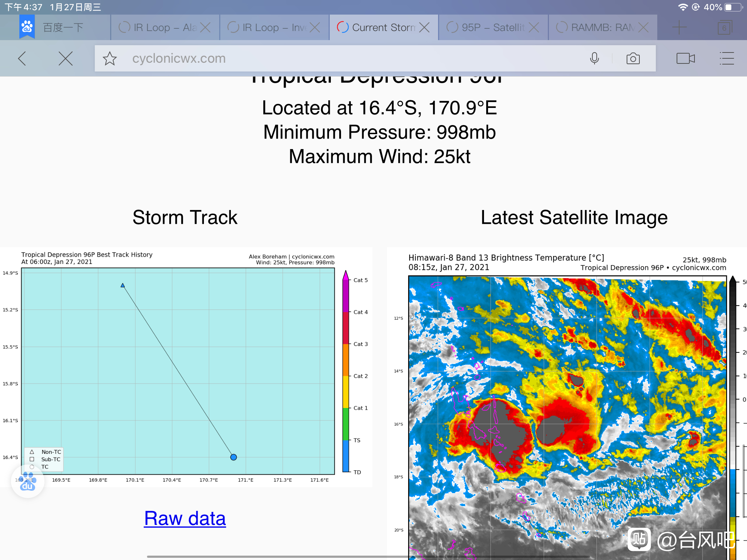Screen dimensions: 747x560
Task: Go back to previous page
Action: tap(22, 58)
